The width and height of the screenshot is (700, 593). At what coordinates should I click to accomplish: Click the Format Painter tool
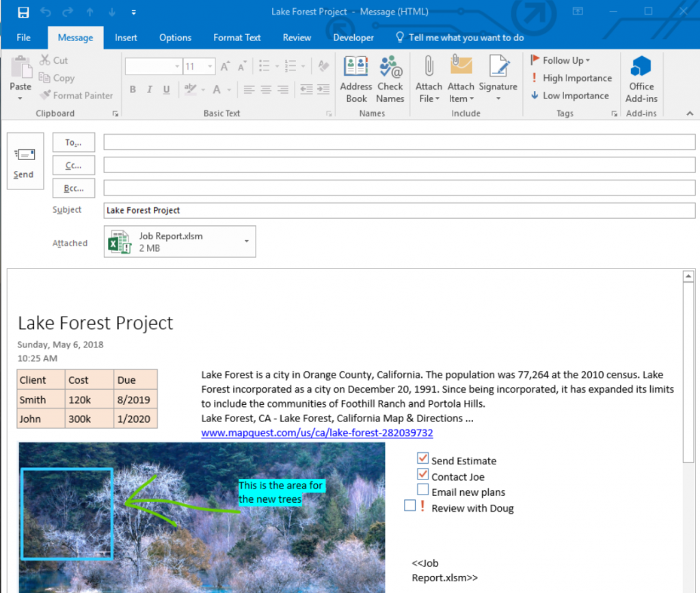pos(76,96)
